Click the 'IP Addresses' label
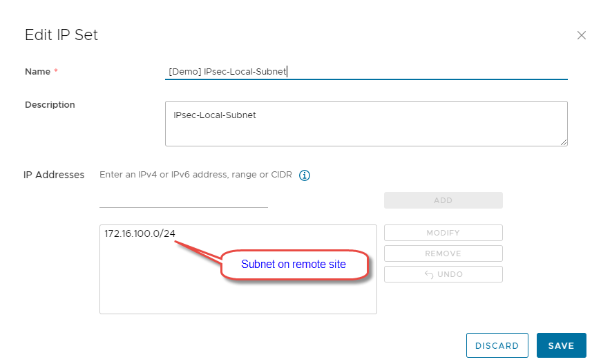 click(x=54, y=175)
